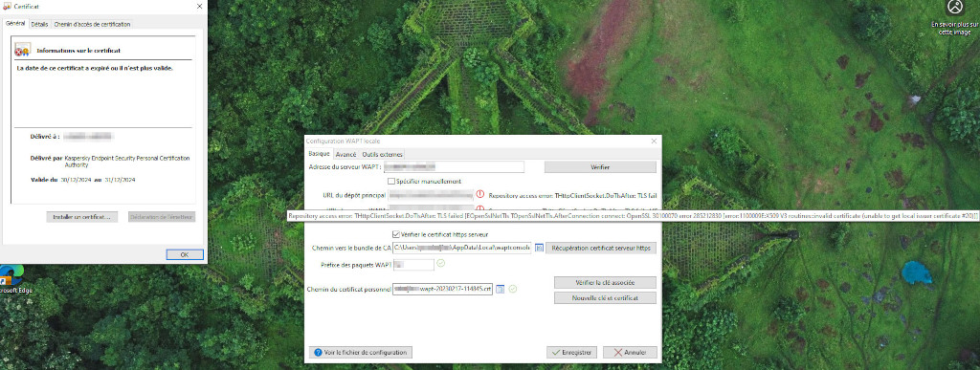Image resolution: width=980 pixels, height=370 pixels.
Task: Click the certificate warning icon in Certificat window
Action: [23, 50]
